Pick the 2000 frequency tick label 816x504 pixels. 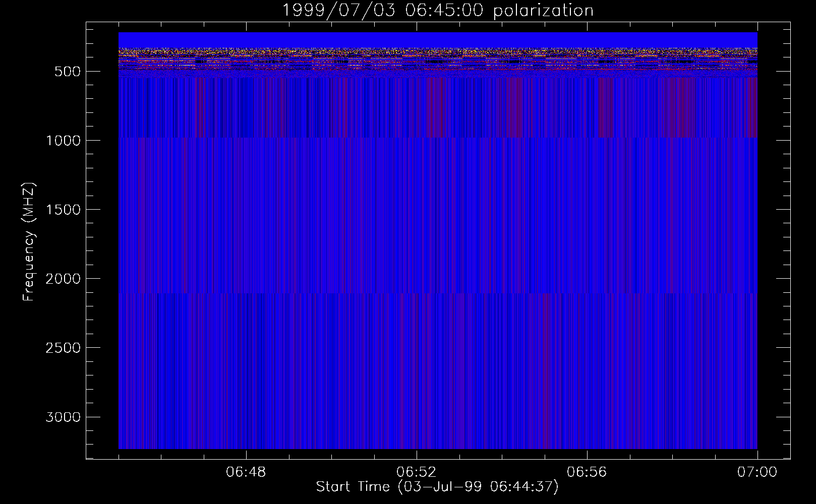[x=63, y=279]
